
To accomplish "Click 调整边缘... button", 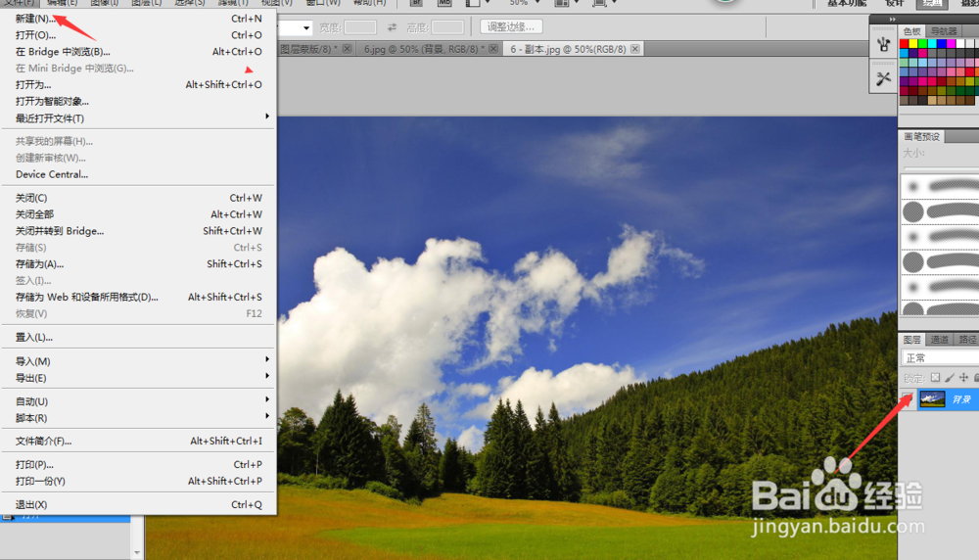I will 511,26.
